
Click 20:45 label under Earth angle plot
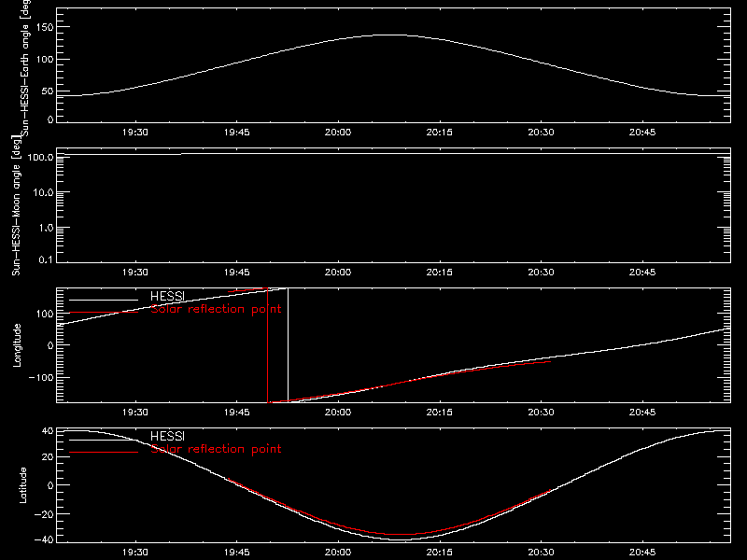[642, 133]
